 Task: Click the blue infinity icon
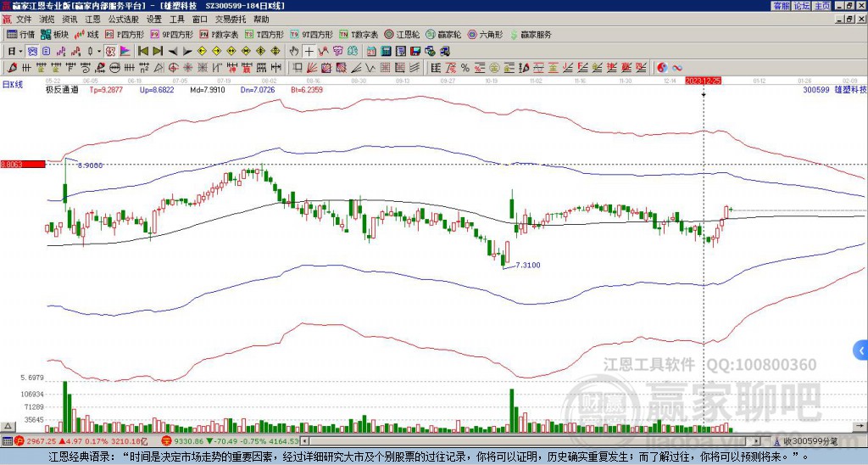(x=677, y=68)
